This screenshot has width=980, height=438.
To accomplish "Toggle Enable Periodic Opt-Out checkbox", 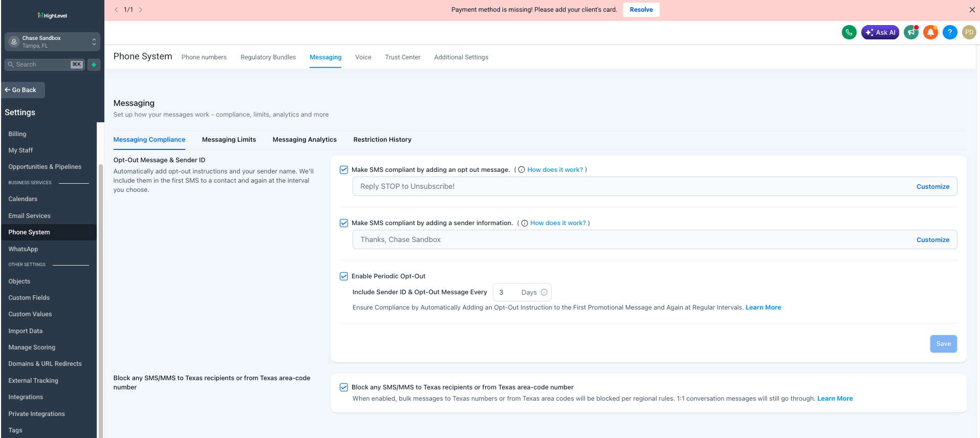I will click(344, 276).
